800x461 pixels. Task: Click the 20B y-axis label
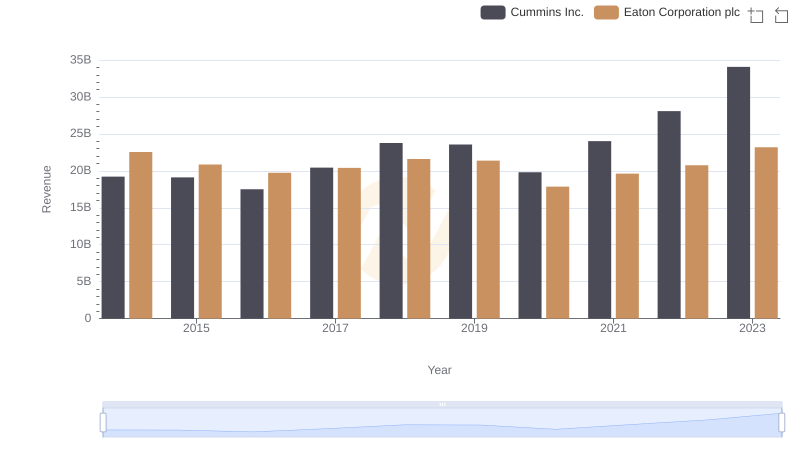(x=81, y=170)
